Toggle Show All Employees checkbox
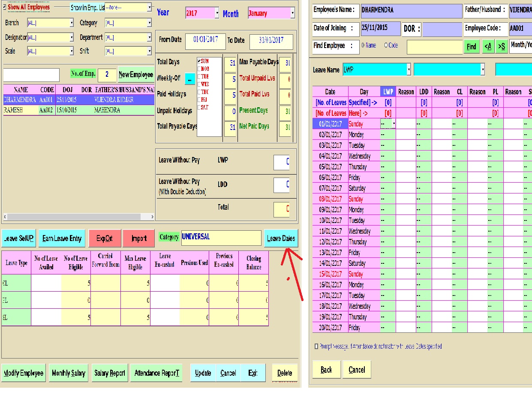The width and height of the screenshot is (532, 395). (5, 7)
